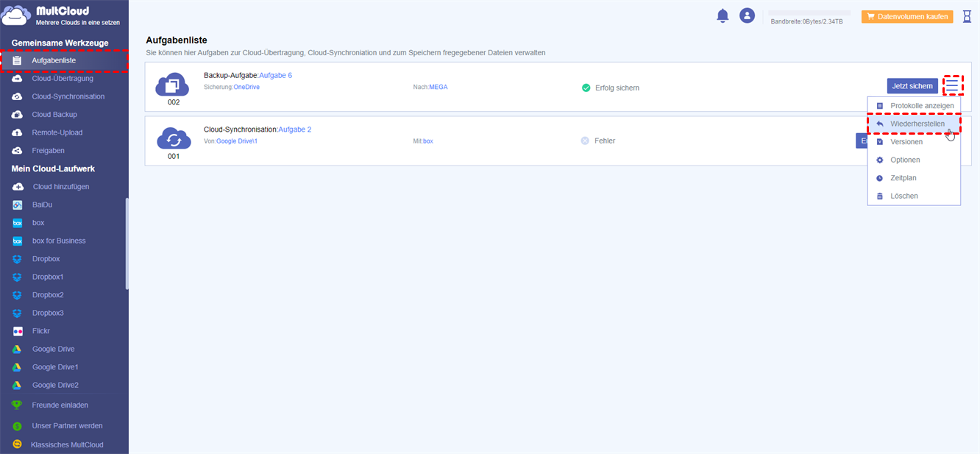Open Optionen from the task menu
980x454 pixels.
pyautogui.click(x=914, y=160)
